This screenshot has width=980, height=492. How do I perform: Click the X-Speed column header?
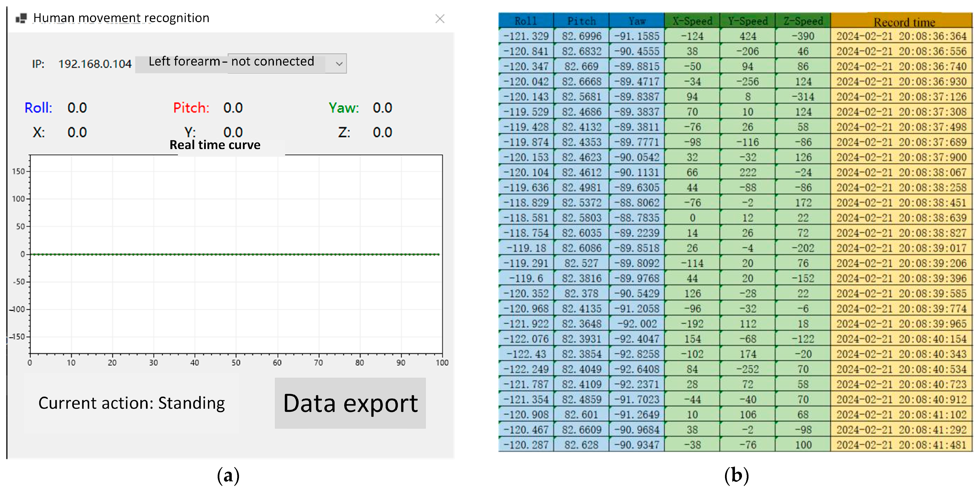click(692, 21)
